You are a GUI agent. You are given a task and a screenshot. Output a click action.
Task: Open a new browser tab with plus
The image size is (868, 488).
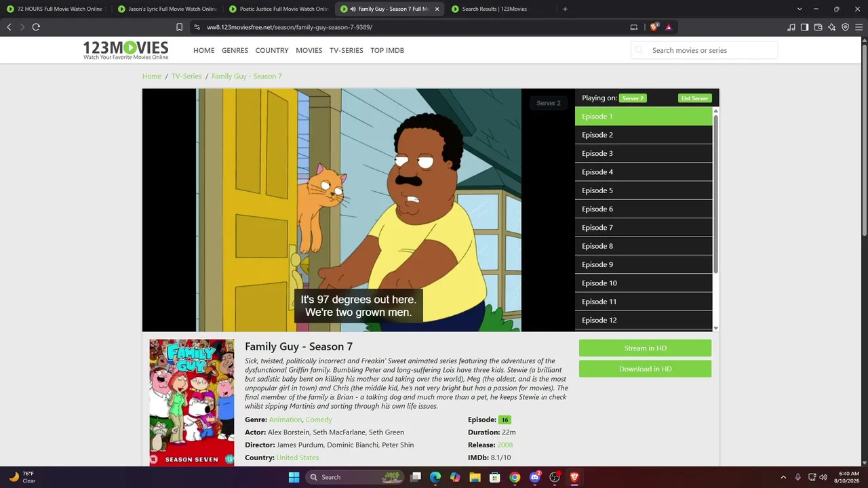[565, 9]
